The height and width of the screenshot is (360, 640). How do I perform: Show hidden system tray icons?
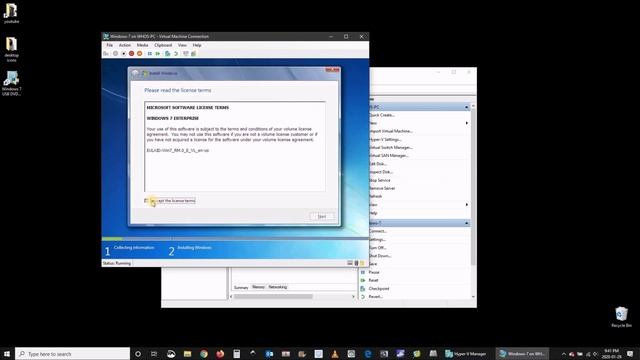tap(564, 354)
